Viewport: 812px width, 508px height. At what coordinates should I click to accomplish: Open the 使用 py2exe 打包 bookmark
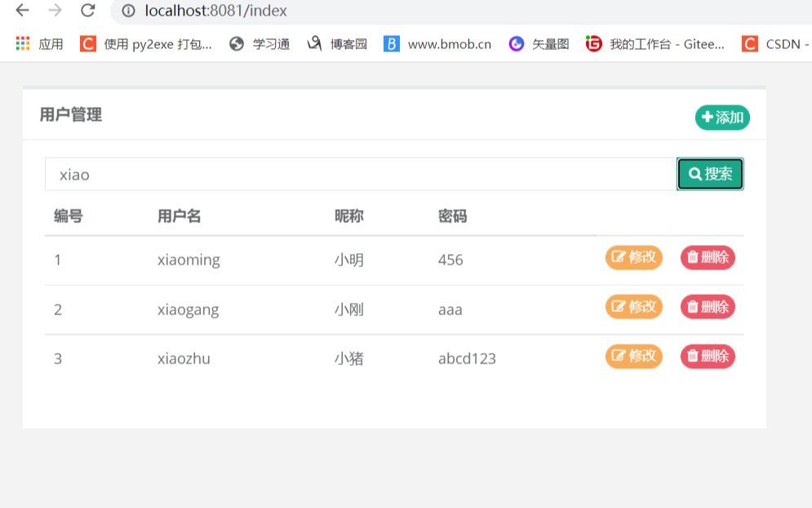point(147,44)
